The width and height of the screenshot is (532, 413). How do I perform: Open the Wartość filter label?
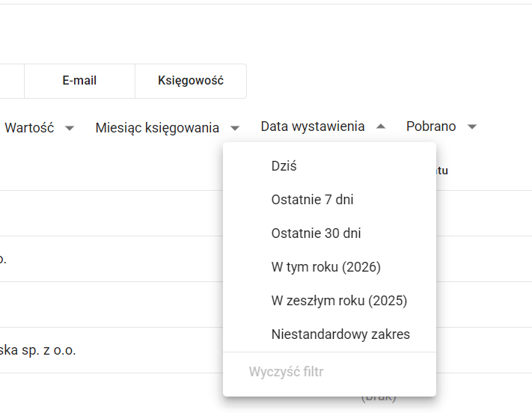(29, 127)
